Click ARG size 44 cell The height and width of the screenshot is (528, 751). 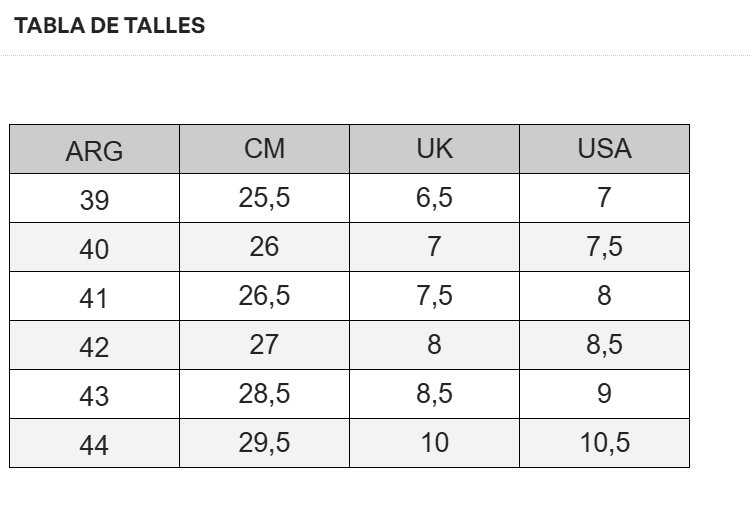click(x=94, y=445)
